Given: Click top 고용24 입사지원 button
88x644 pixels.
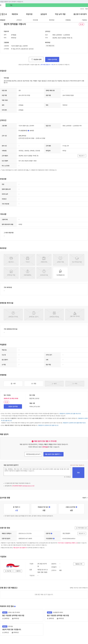Looking at the screenshot, I should click(52, 60).
